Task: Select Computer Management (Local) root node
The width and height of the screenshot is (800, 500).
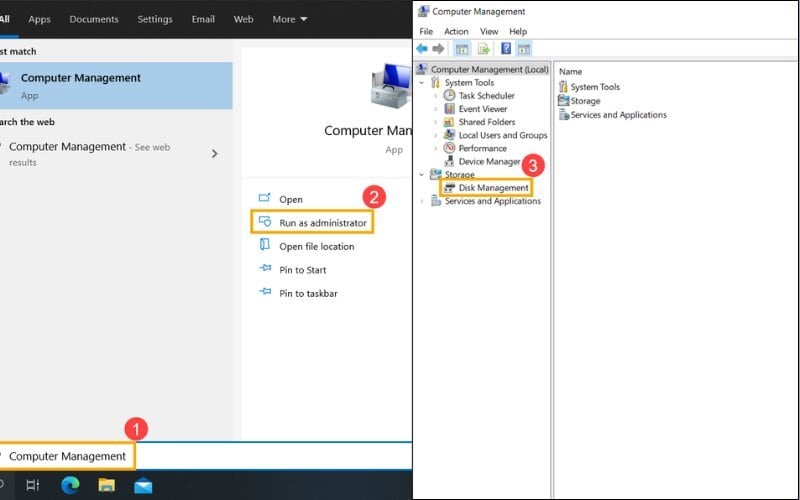Action: coord(483,69)
